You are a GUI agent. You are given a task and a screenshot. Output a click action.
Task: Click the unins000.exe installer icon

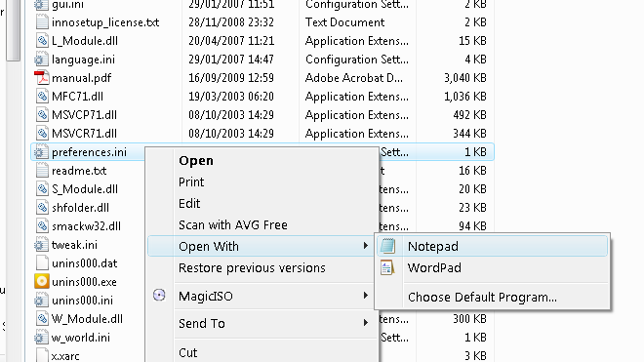tap(42, 281)
